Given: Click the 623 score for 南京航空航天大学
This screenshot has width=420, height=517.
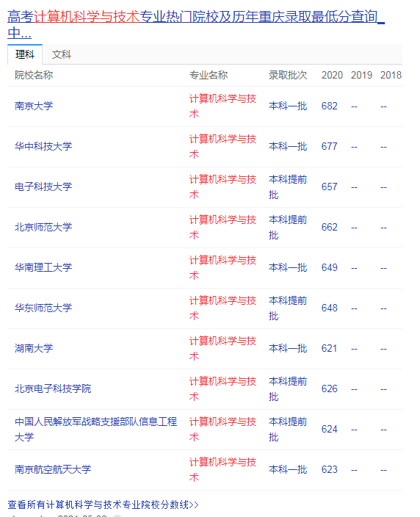Looking at the screenshot, I should pyautogui.click(x=330, y=469).
